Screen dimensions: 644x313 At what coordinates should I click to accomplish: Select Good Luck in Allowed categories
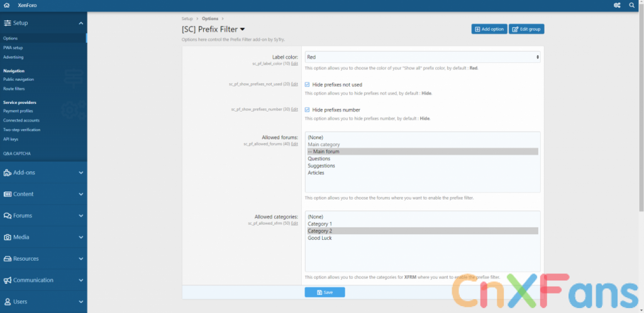pyautogui.click(x=423, y=238)
